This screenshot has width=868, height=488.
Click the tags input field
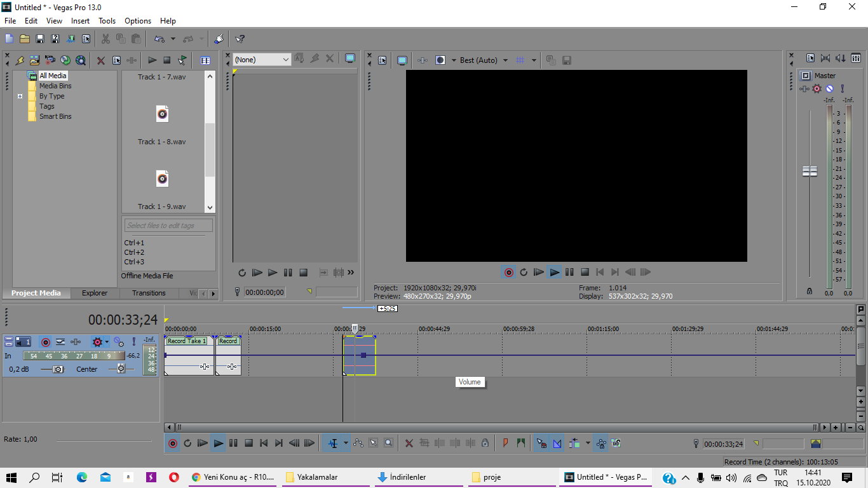[168, 226]
